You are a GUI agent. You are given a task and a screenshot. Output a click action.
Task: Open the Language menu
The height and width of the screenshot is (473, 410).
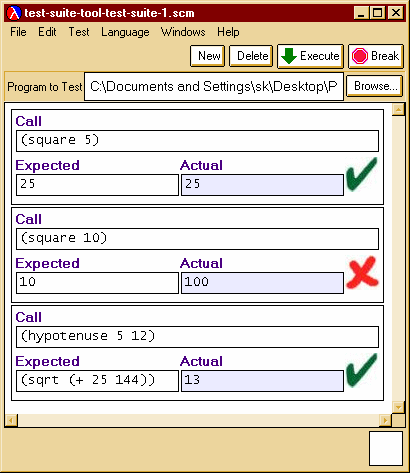[125, 32]
